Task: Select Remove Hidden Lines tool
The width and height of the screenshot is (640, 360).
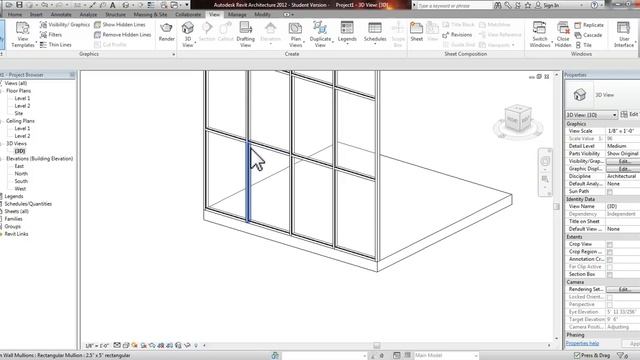Action: (x=122, y=35)
